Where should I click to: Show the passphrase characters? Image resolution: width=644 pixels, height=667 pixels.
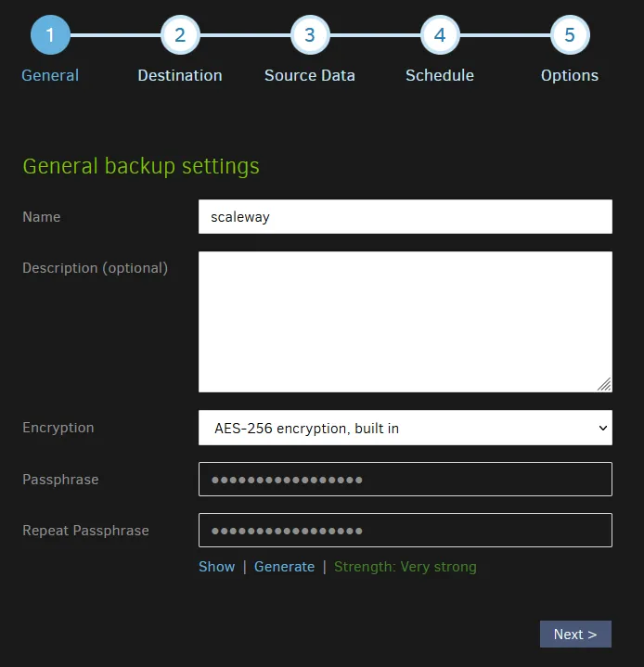tap(217, 567)
